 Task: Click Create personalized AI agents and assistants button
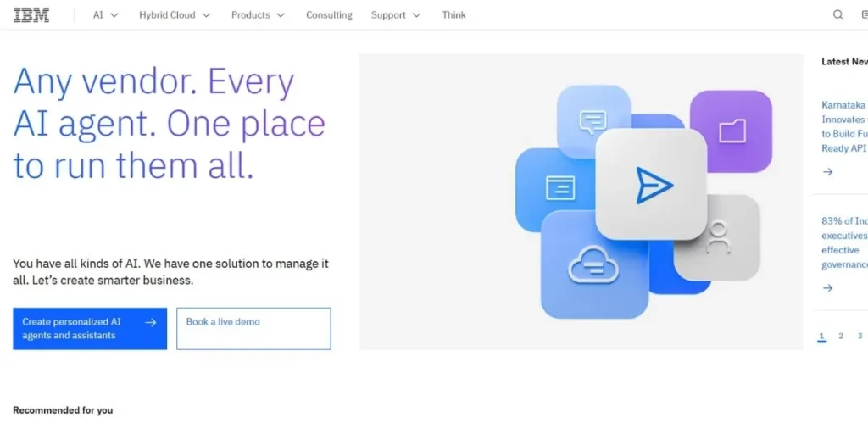tap(89, 328)
